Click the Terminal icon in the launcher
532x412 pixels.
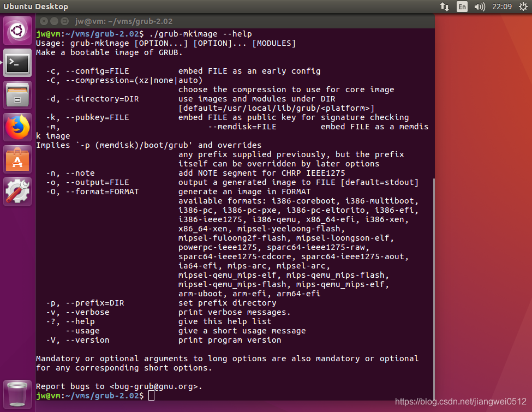click(17, 63)
